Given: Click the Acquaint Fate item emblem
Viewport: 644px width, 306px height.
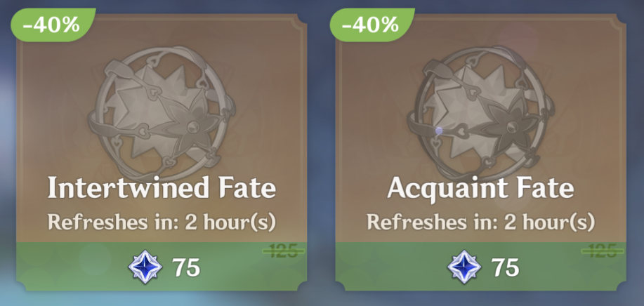Looking at the screenshot, I should click(480, 107).
